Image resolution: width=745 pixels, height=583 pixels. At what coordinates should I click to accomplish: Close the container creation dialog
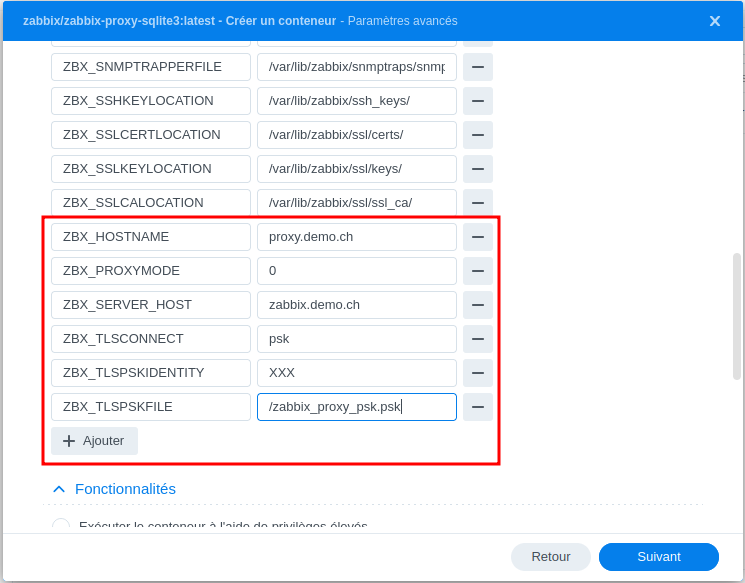[x=715, y=21]
